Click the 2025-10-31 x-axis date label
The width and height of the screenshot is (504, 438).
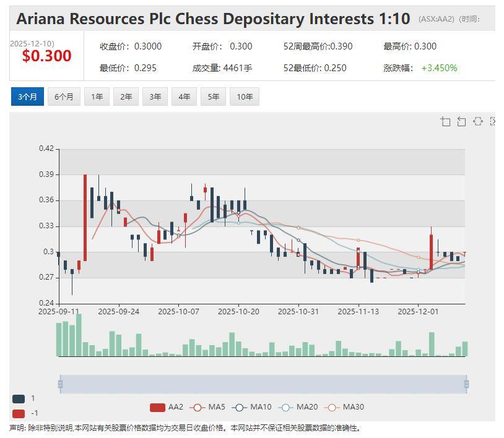(298, 311)
